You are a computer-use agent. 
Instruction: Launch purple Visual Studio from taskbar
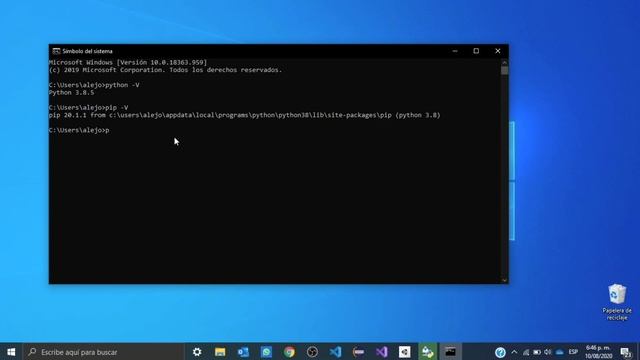382,352
